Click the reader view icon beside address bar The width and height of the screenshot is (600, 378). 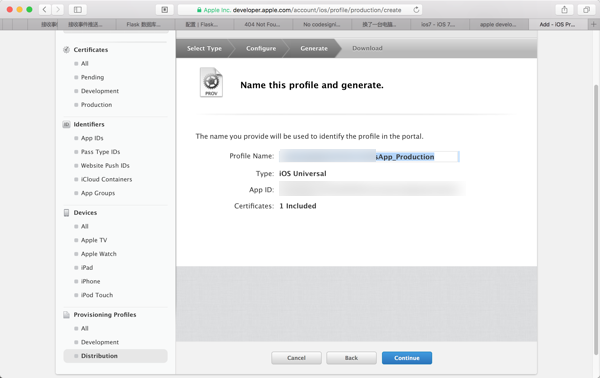click(165, 10)
